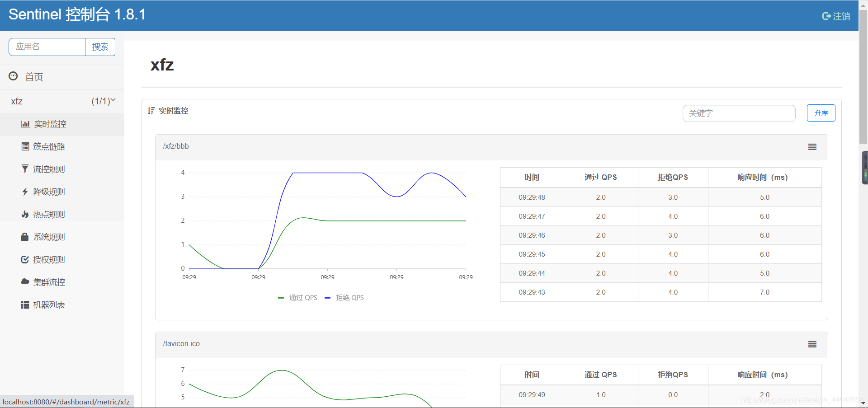Expand the xfz (1/1) application entry
This screenshot has width=868, height=408.
point(62,101)
